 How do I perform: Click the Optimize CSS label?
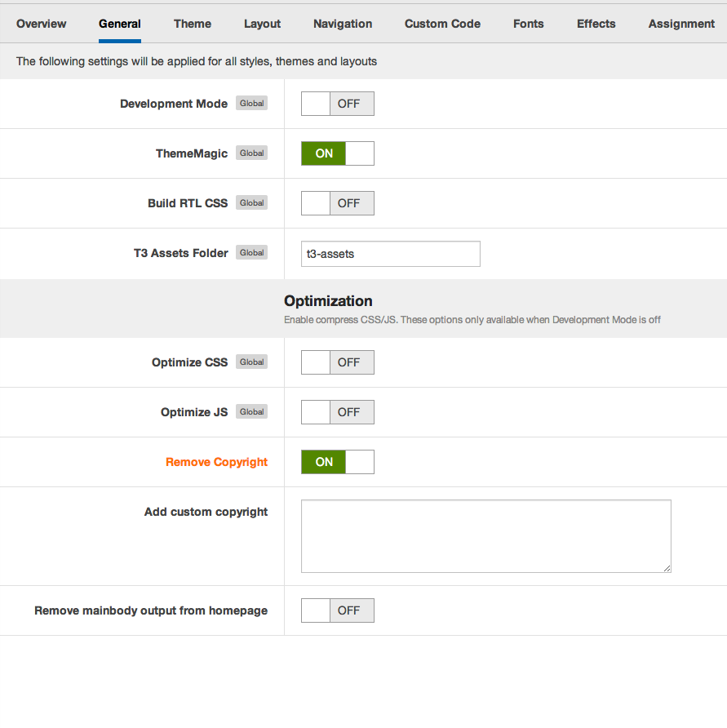(x=189, y=362)
